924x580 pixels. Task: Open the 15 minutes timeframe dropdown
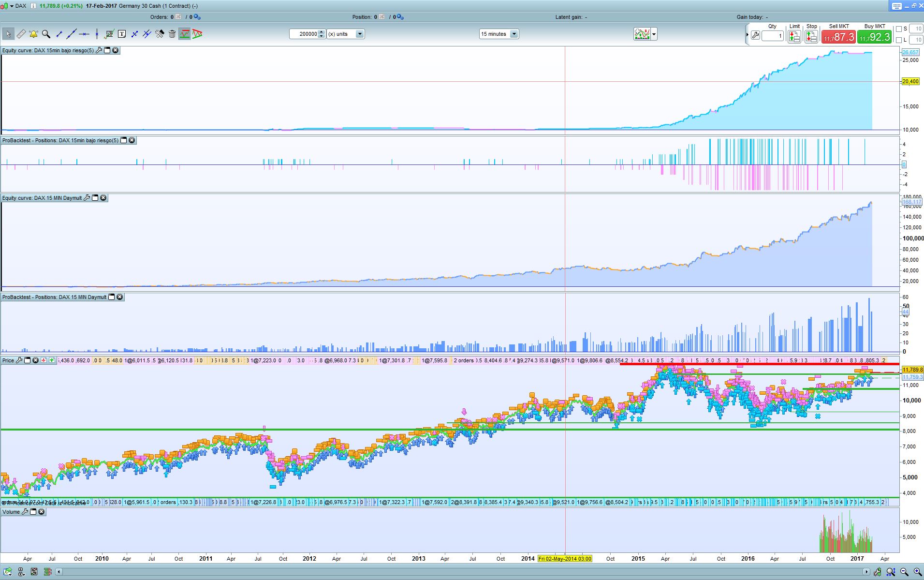click(x=514, y=34)
